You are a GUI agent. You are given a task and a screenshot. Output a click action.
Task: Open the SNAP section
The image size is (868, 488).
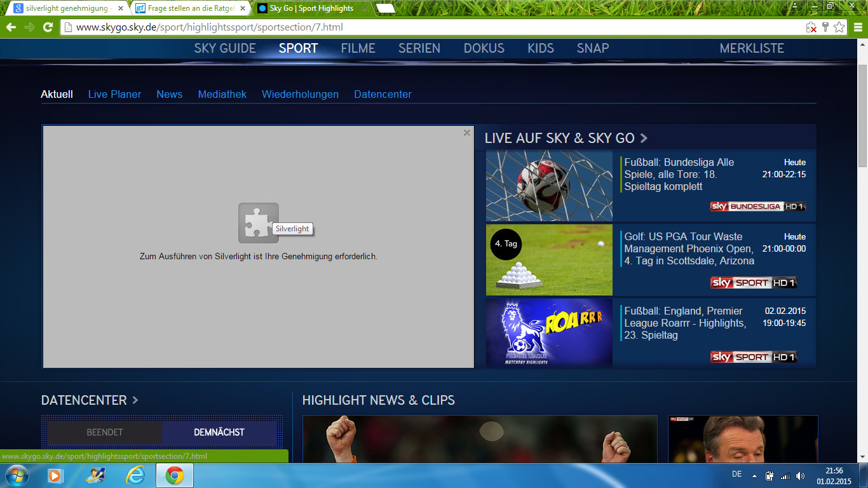(x=593, y=48)
